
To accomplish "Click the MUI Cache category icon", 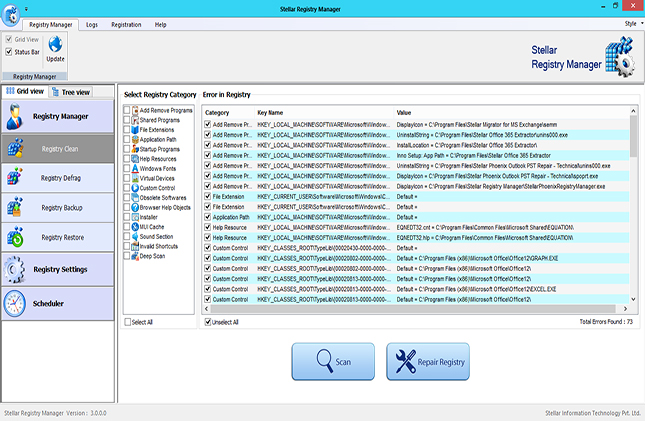I will pyautogui.click(x=135, y=227).
